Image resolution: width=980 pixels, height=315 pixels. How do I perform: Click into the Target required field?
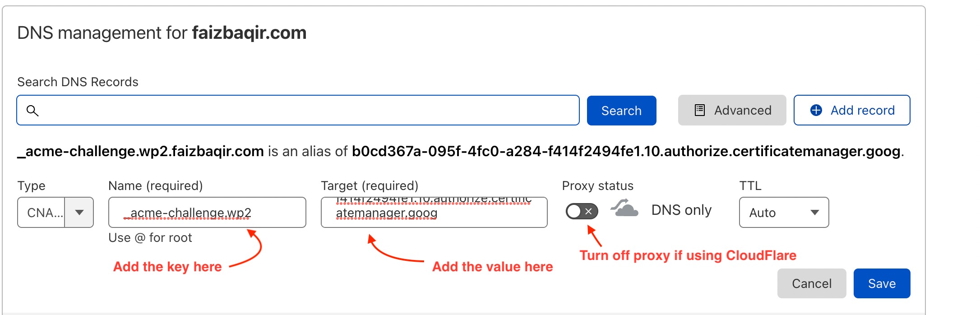point(434,213)
